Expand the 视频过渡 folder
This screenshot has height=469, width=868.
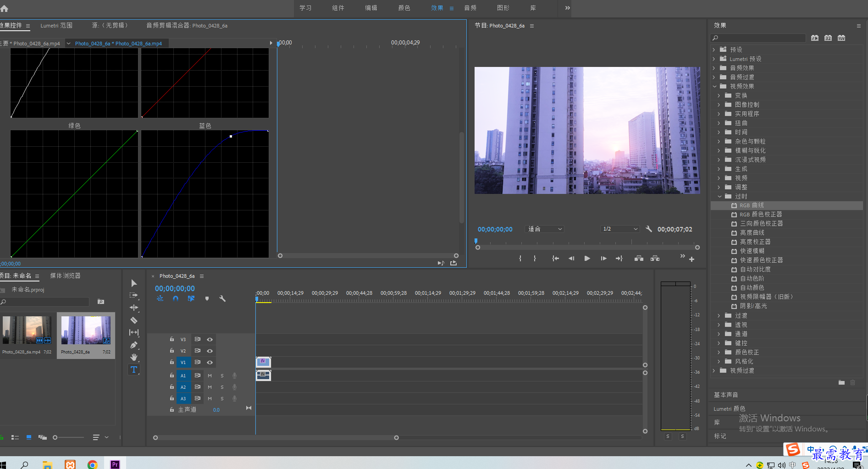tap(714, 370)
